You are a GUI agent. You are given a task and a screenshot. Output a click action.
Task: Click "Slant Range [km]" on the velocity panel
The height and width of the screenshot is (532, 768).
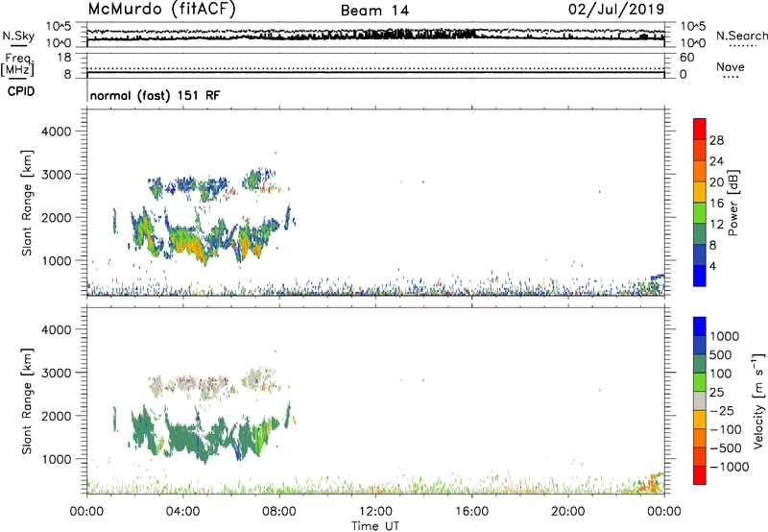(27, 401)
